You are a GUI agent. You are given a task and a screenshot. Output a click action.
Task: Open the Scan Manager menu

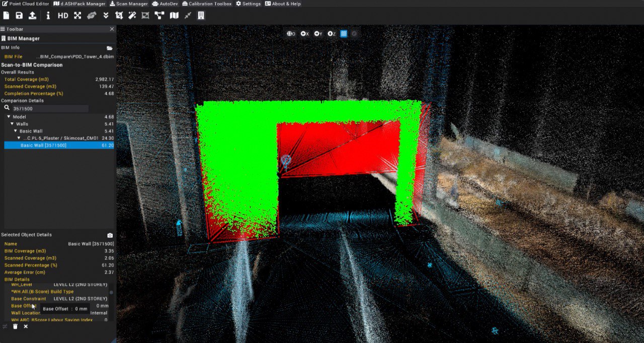pos(128,4)
